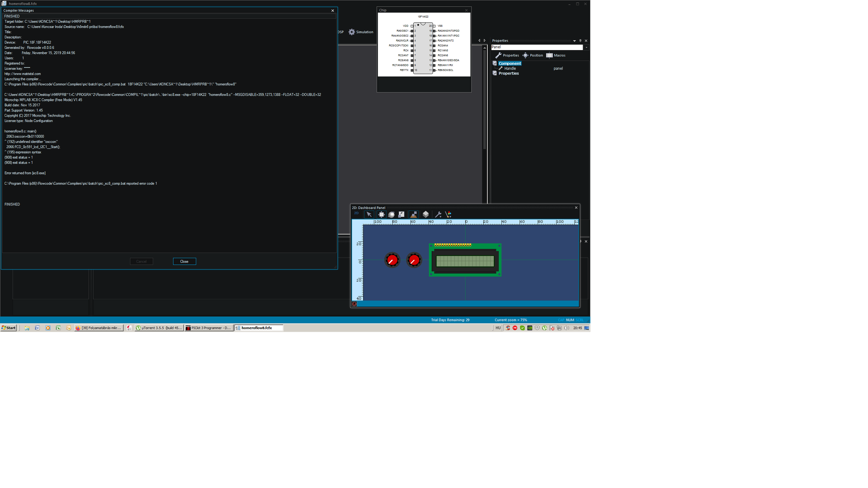
Task: Close the Properties pane
Action: coord(586,41)
